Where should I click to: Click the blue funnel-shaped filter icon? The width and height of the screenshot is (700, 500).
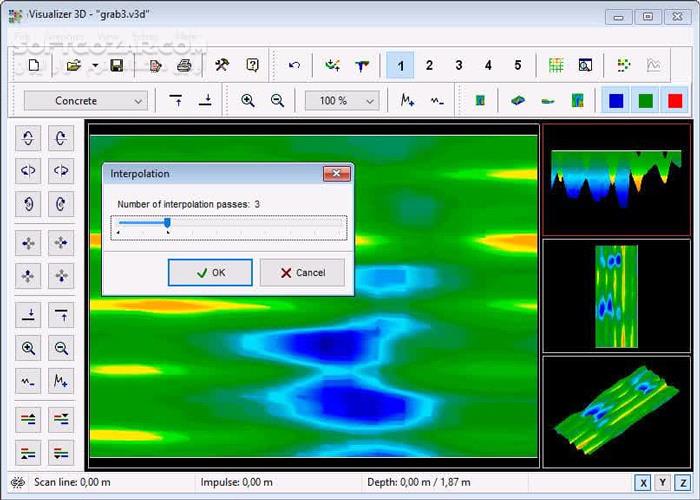click(x=362, y=66)
